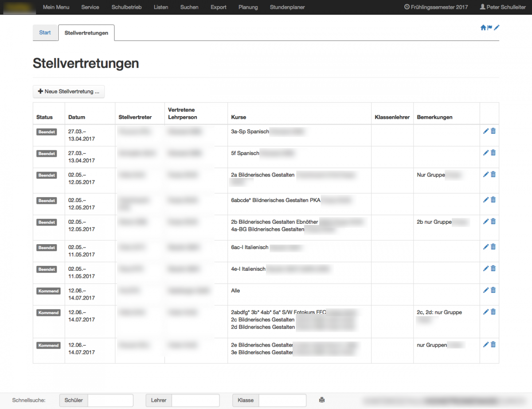
Task: Edit the 6abcde* Bildnerisches Gestalten PKA row
Action: click(x=486, y=200)
